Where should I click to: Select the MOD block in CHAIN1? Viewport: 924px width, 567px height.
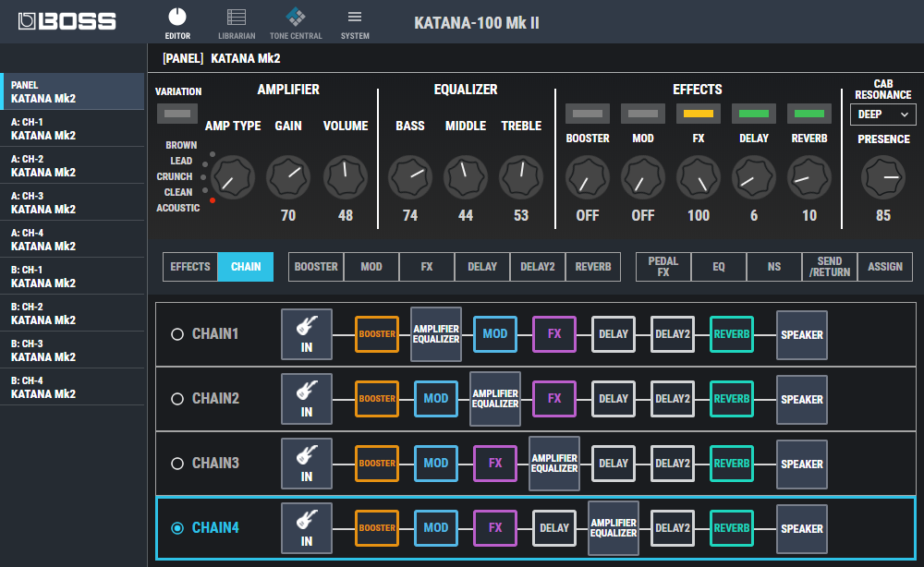coord(495,334)
